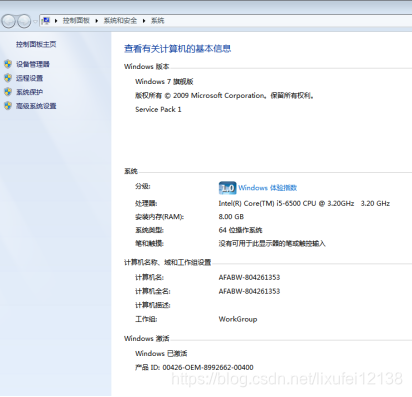
Task: Open Windows 体验指数 link
Action: point(268,188)
